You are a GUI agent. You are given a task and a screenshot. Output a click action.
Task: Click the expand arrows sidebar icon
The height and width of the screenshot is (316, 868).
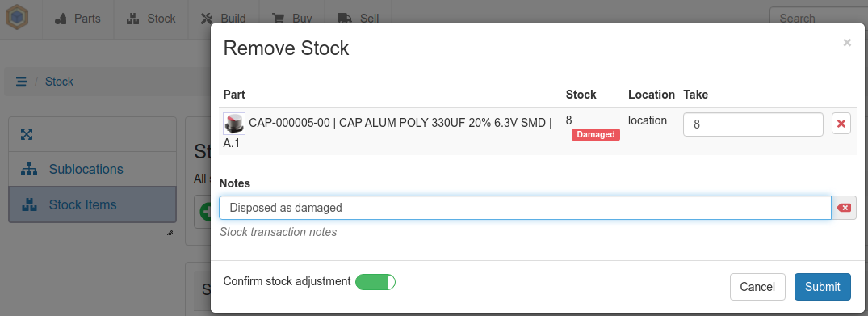click(x=27, y=134)
